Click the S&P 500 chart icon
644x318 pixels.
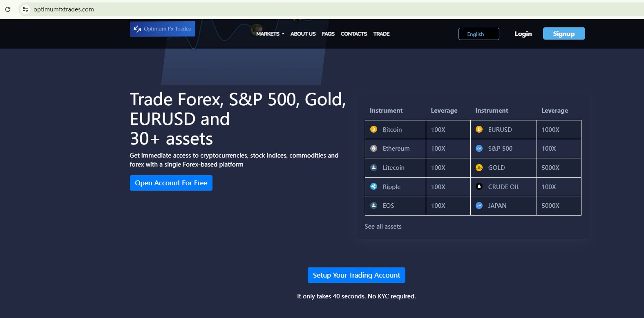coord(479,149)
